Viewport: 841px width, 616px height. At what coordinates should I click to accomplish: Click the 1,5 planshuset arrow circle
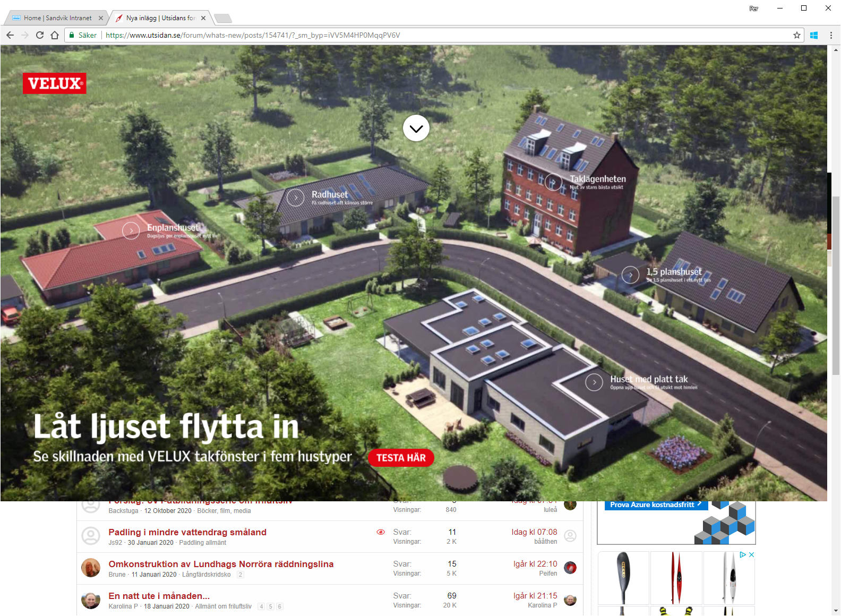point(631,275)
